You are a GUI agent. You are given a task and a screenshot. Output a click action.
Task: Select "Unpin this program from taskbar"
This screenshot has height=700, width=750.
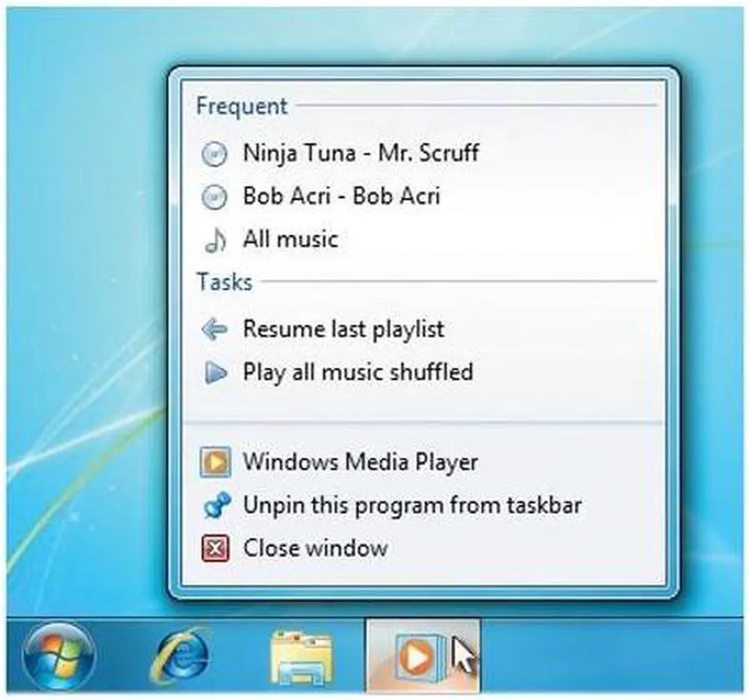412,506
